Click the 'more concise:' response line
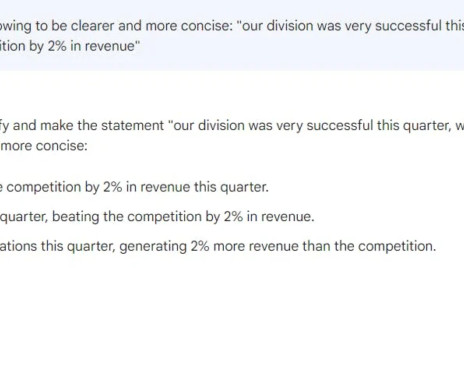The width and height of the screenshot is (464, 387). (44, 146)
